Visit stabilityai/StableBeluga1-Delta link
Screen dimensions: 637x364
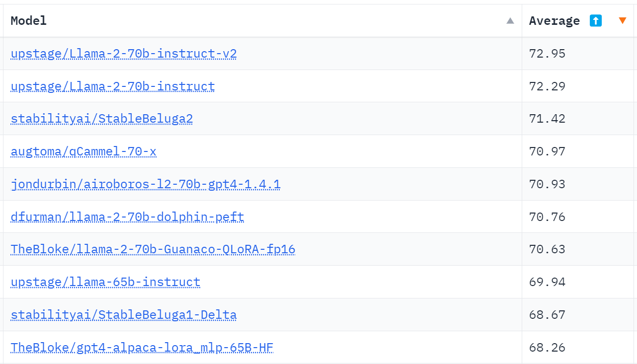[124, 315]
